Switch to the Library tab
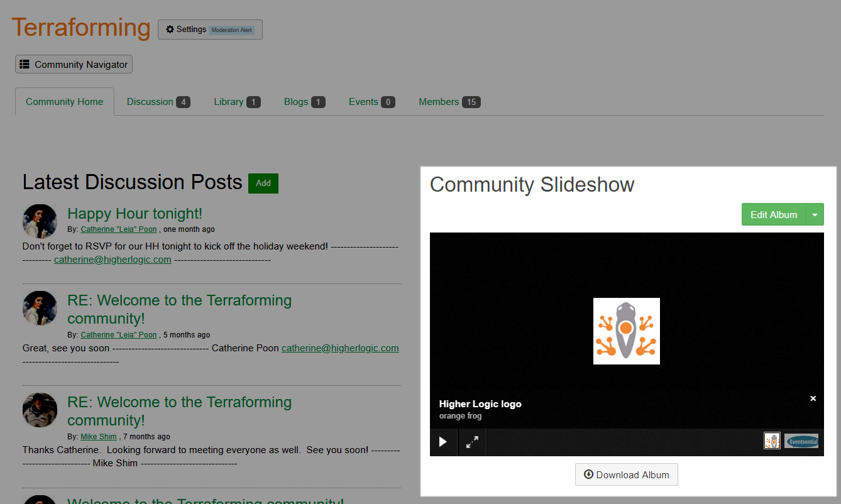 (x=236, y=102)
